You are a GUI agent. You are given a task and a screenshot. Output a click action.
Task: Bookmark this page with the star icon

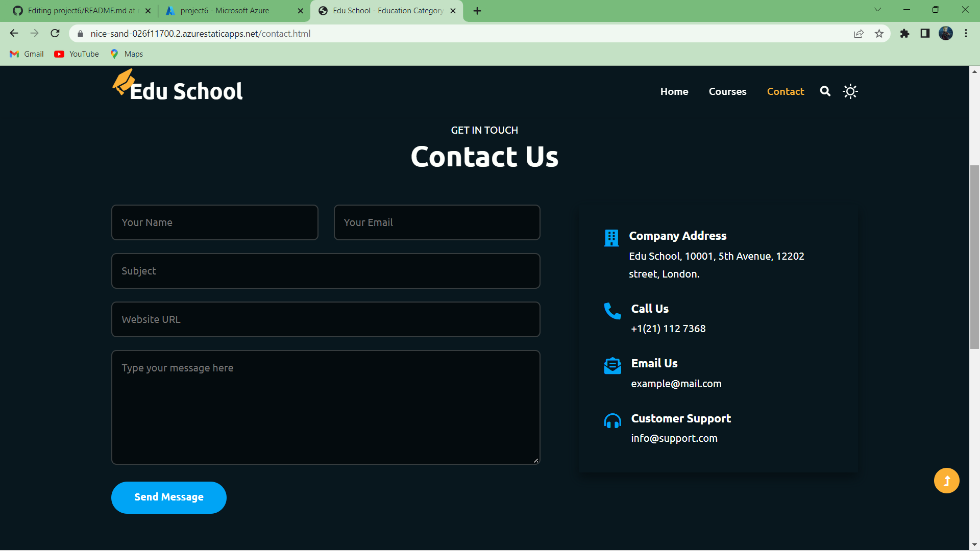pyautogui.click(x=879, y=34)
